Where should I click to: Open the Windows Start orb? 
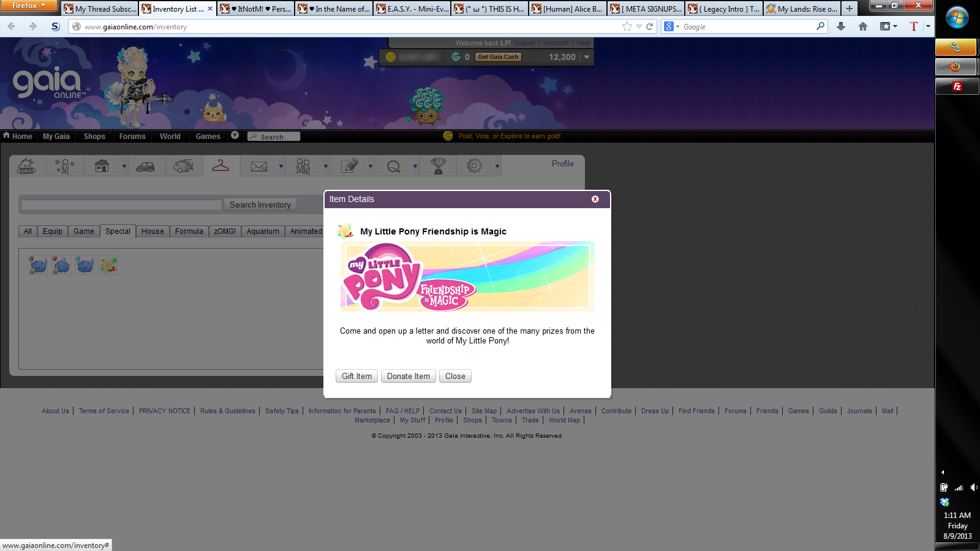957,18
